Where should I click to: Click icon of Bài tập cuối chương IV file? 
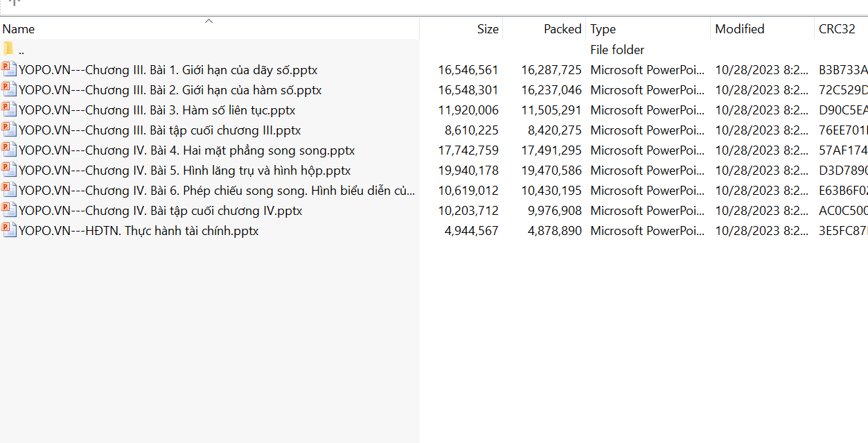(x=9, y=210)
